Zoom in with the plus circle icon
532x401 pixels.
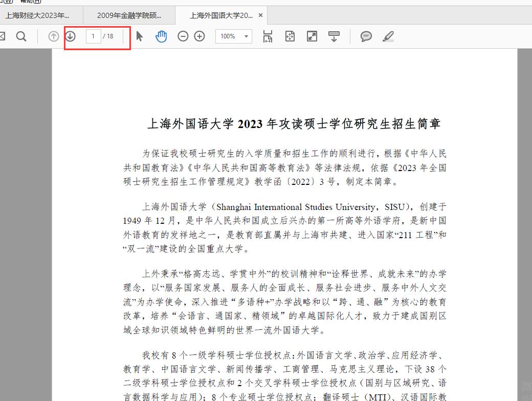point(199,36)
